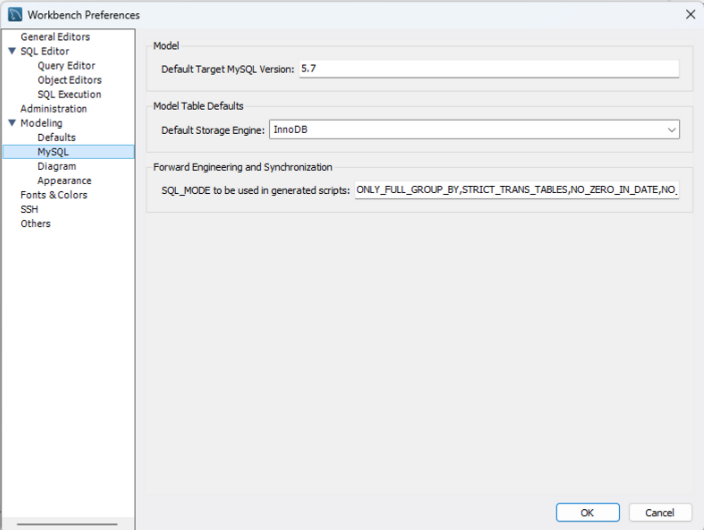Click the SQL_MODE generated scripts field
The height and width of the screenshot is (530, 704).
click(517, 190)
